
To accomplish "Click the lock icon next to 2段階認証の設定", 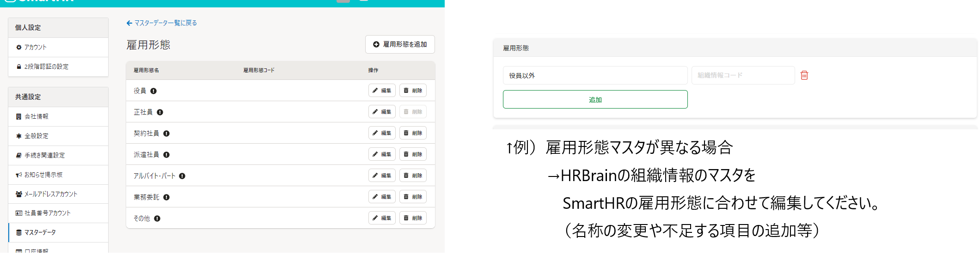I will coord(19,67).
